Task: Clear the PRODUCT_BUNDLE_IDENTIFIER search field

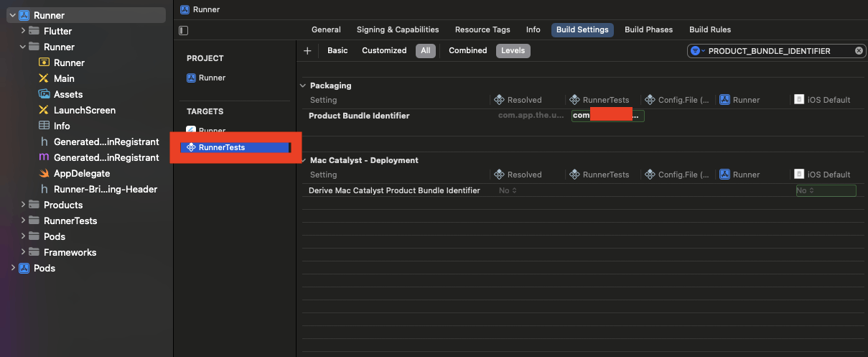Action: click(859, 51)
